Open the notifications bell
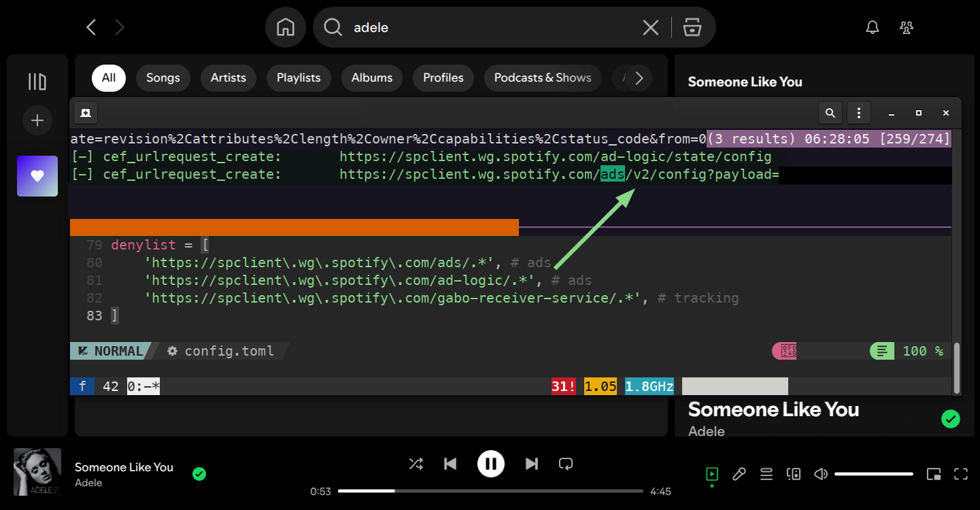Image resolution: width=980 pixels, height=510 pixels. pyautogui.click(x=873, y=27)
